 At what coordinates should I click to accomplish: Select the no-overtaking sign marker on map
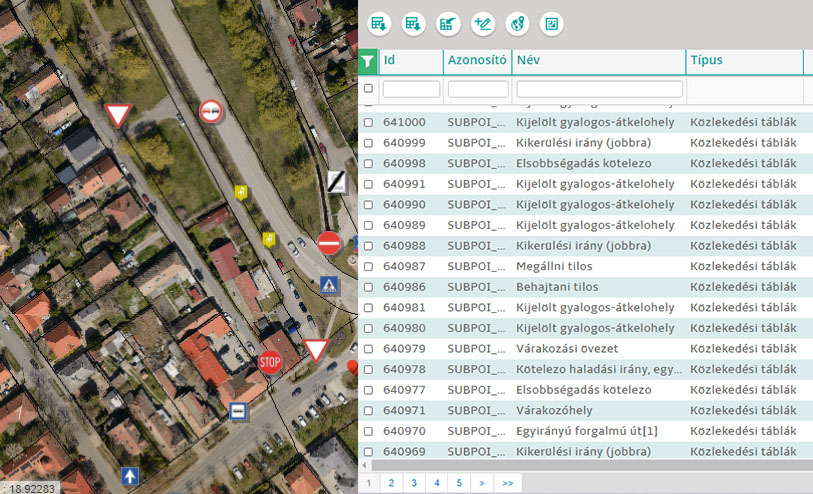[211, 111]
